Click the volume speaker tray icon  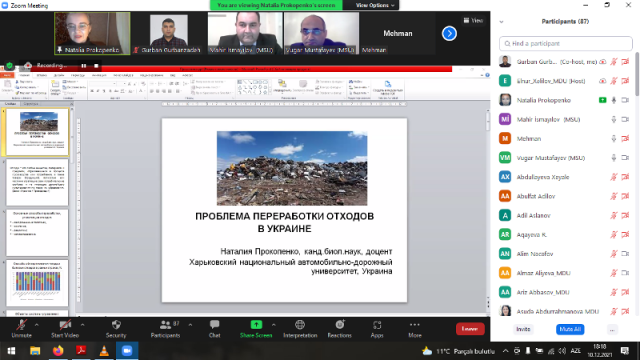562,351
